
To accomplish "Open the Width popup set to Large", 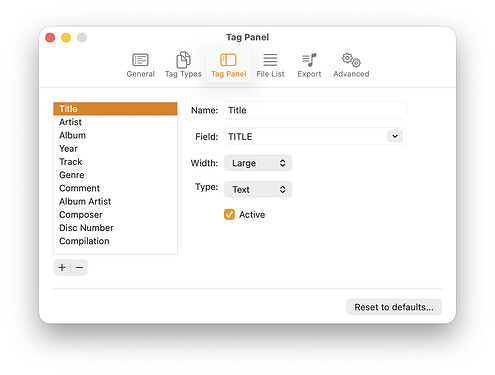I will tap(258, 163).
